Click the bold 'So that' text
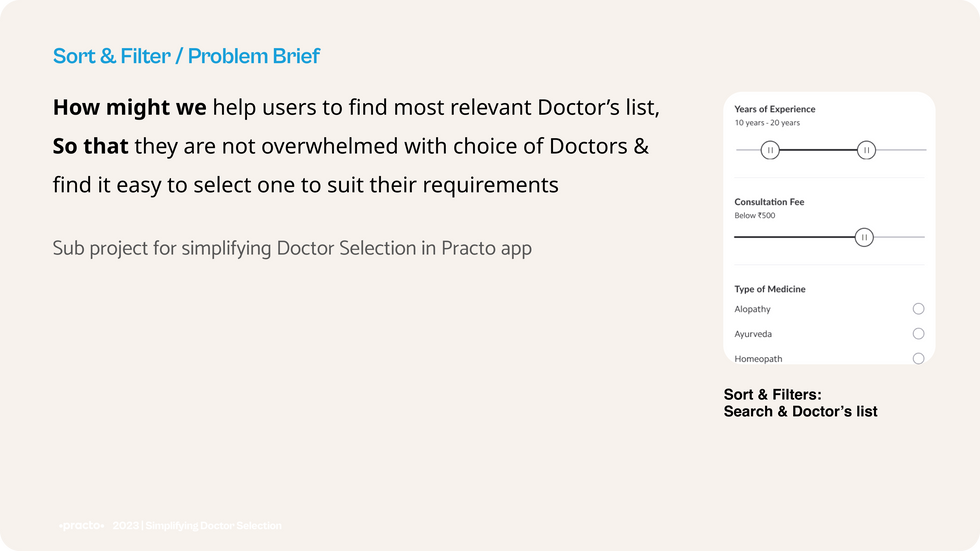Screen dimensions: 980x551 click(90, 146)
